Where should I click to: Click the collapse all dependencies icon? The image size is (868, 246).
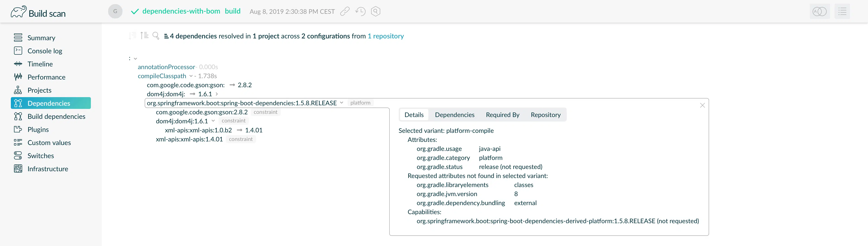[132, 36]
